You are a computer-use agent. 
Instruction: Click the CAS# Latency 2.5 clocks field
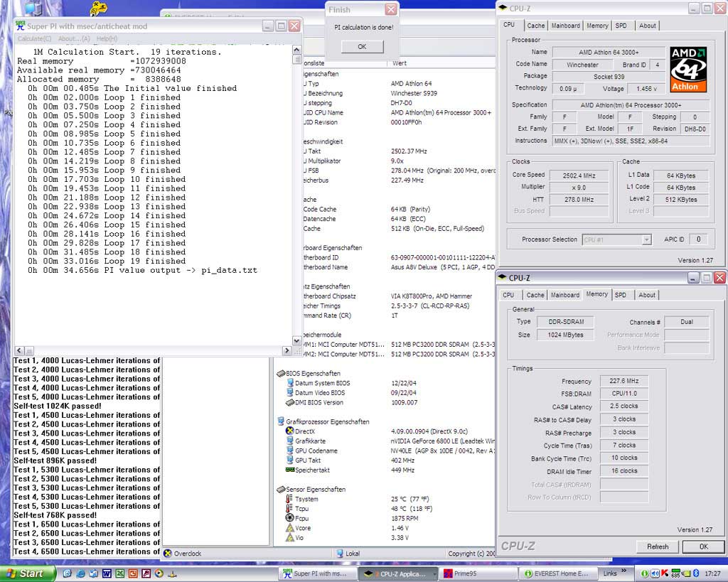624,406
